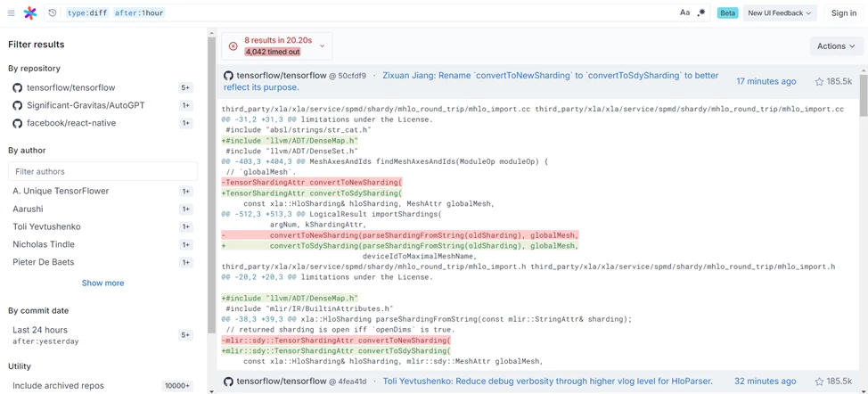Screen dimensions: 868x394
Task: Type in the Filter authors field
Action: (x=102, y=171)
